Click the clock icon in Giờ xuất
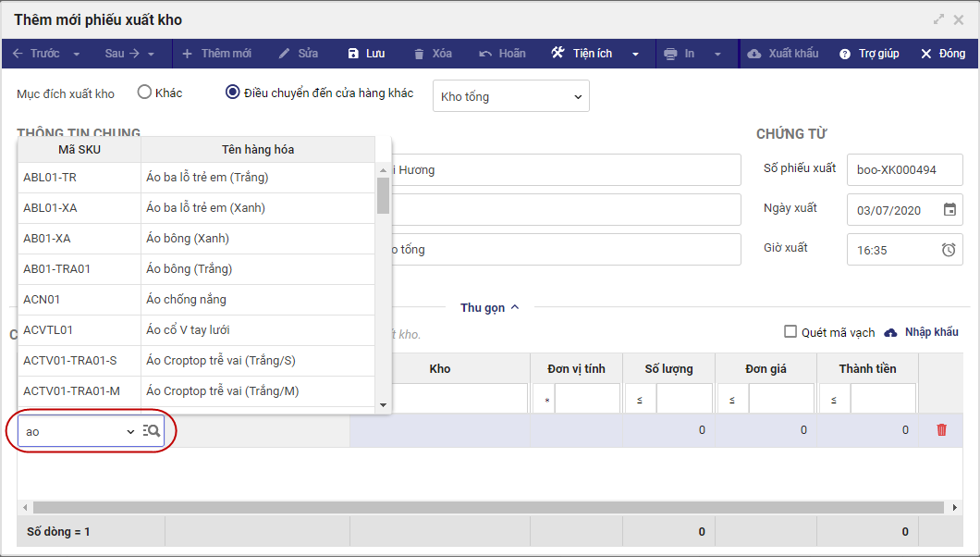The image size is (980, 557). coord(949,249)
